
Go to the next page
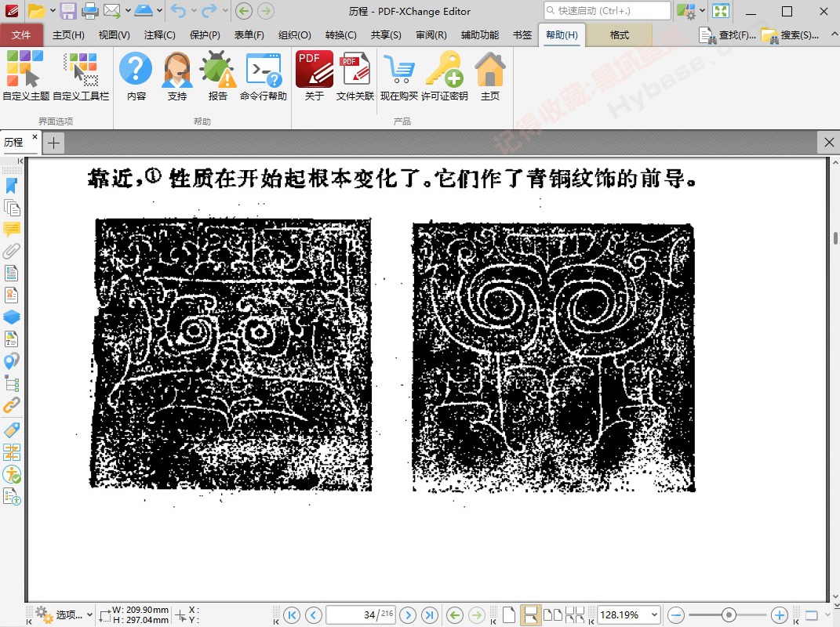click(x=408, y=615)
